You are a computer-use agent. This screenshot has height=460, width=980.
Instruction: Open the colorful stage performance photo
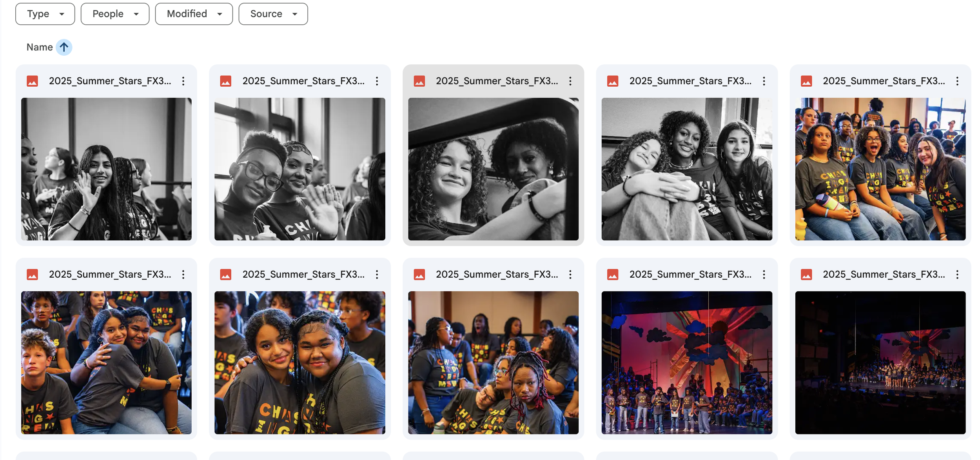coord(686,362)
